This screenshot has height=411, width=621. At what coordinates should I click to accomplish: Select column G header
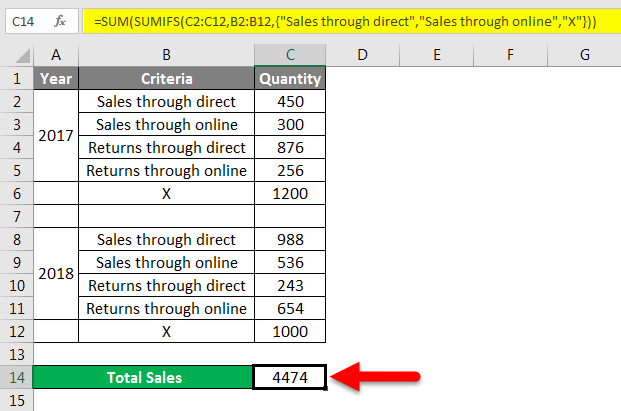click(582, 52)
